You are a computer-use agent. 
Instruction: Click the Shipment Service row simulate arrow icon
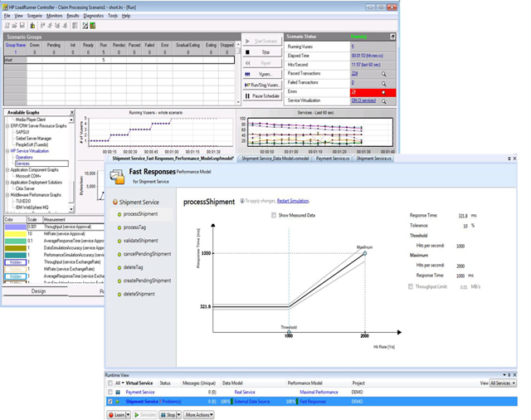coord(118,402)
